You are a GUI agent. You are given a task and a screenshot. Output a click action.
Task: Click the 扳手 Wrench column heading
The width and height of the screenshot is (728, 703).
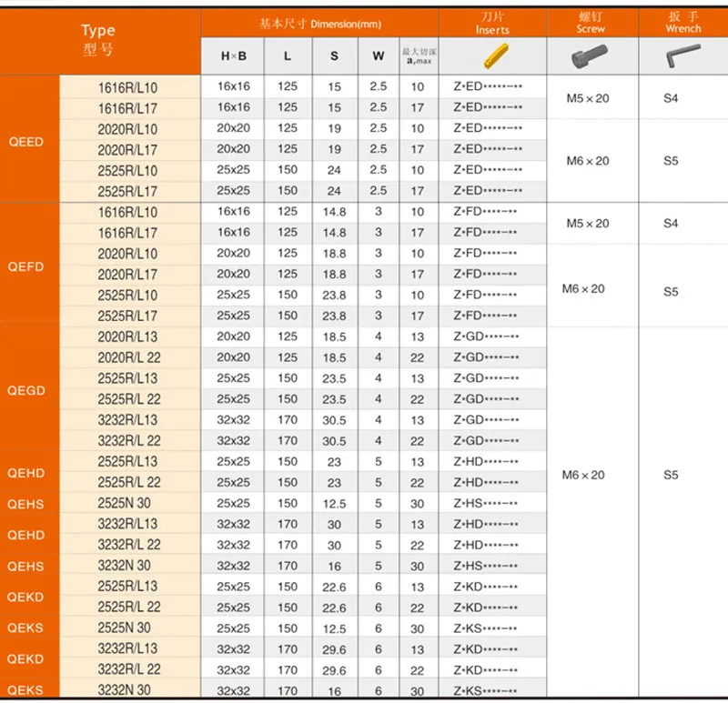click(x=683, y=23)
